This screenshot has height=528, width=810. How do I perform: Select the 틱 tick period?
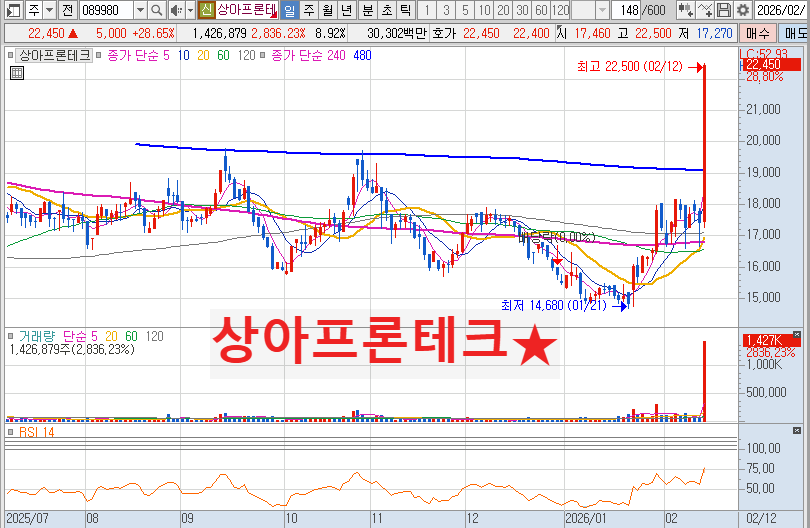[406, 10]
